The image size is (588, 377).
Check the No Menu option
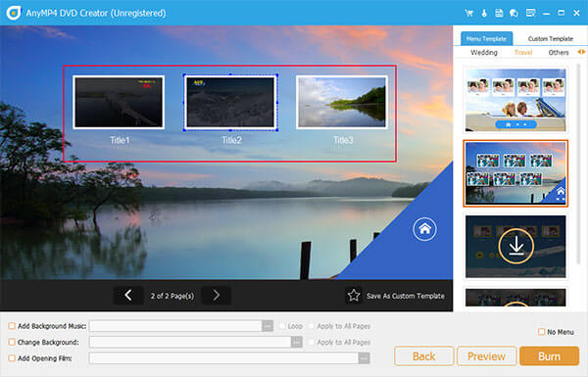542,332
